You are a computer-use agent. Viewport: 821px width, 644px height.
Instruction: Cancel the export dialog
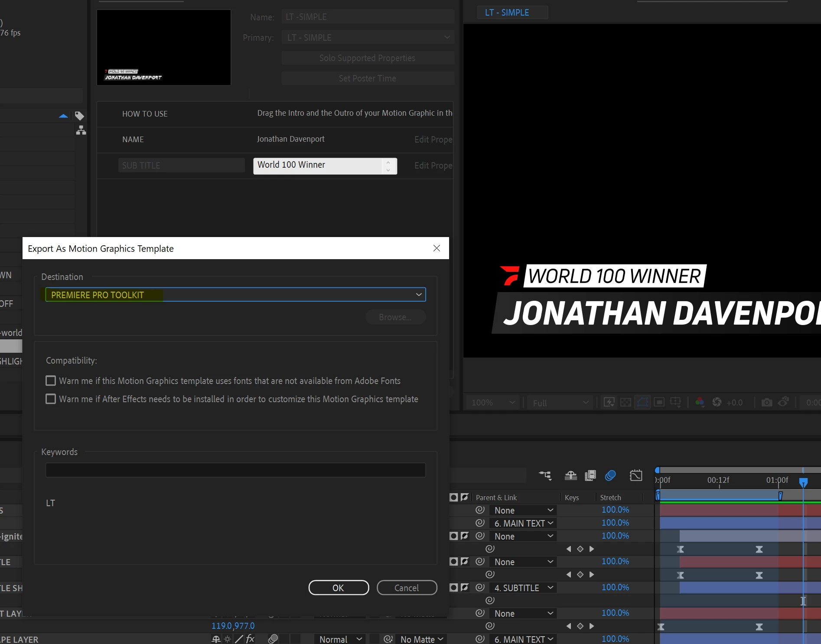407,588
